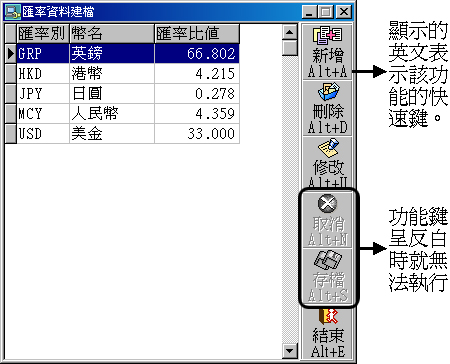Select the row marker beside GRP
450x364 pixels.
[11, 53]
